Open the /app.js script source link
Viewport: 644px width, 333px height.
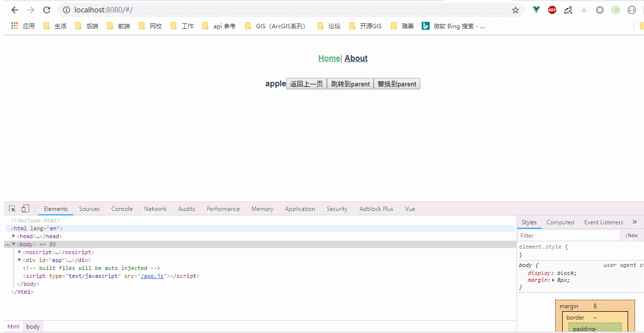152,276
